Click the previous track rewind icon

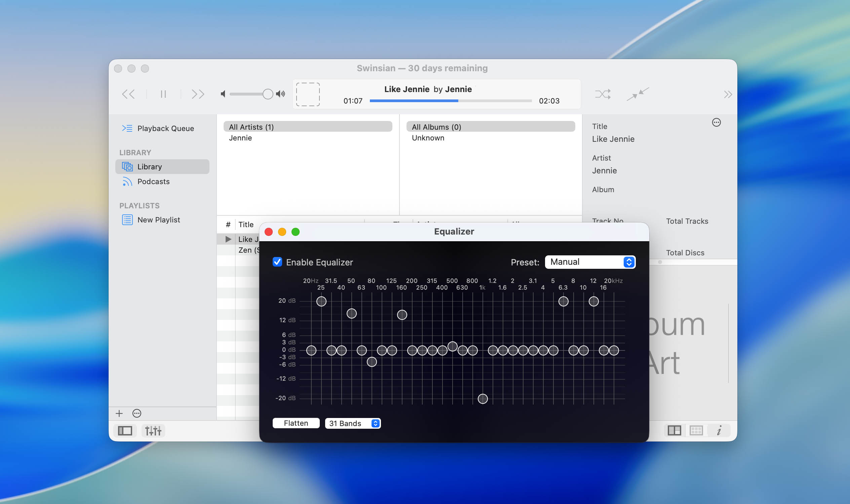click(x=128, y=94)
